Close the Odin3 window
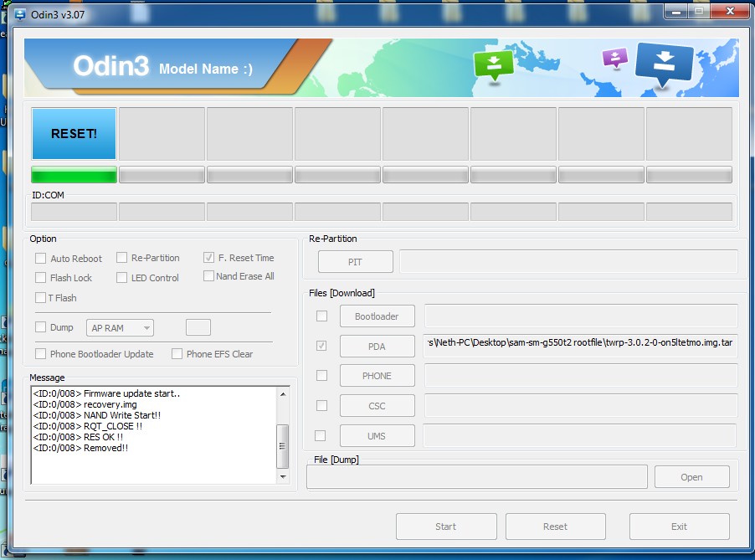 730,12
